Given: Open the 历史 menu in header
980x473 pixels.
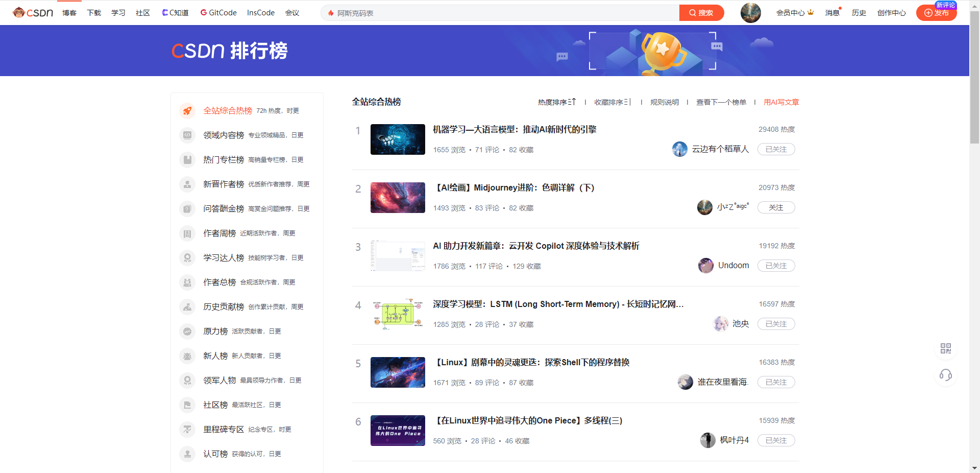Looking at the screenshot, I should (859, 13).
